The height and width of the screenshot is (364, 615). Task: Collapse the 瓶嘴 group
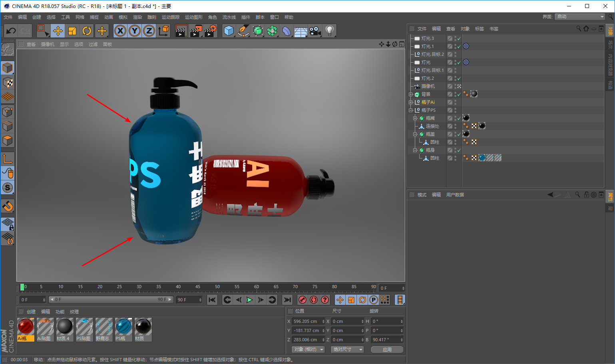point(415,118)
